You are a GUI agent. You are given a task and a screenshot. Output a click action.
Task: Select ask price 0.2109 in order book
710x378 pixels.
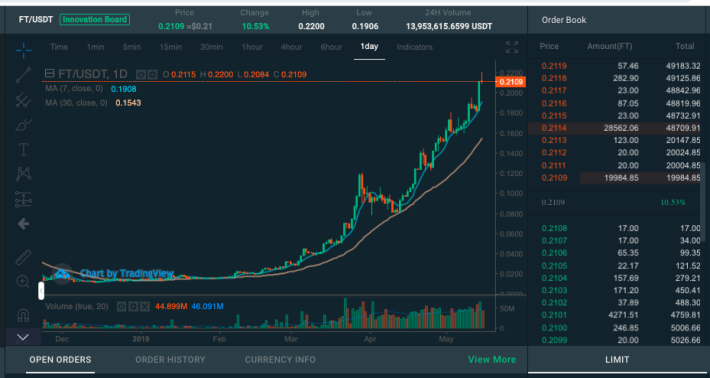[x=554, y=178]
